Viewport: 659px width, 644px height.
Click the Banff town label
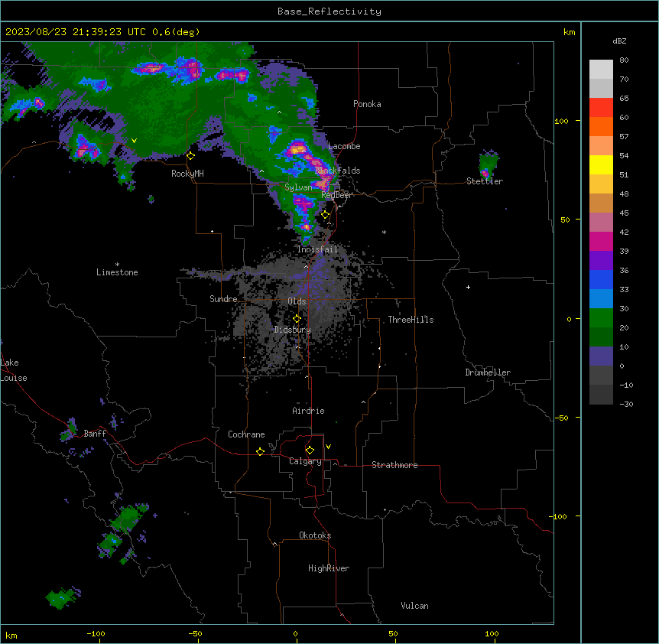95,434
